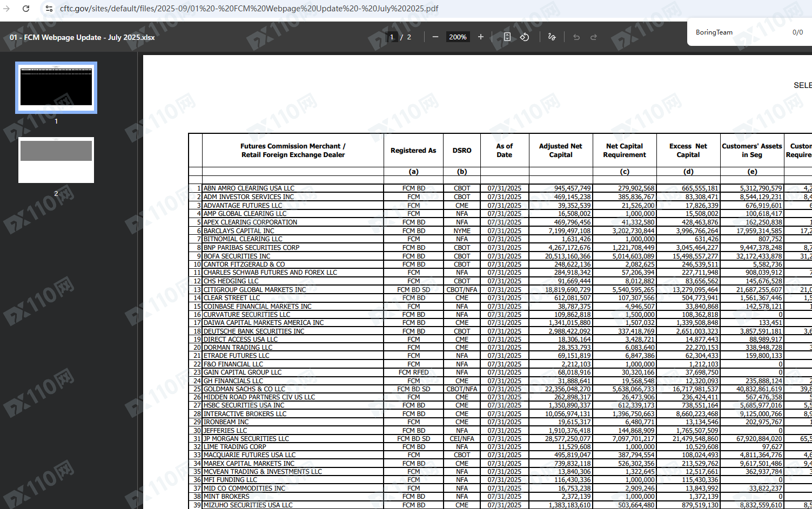Zoom out with the minus button
812x509 pixels.
[x=435, y=37]
